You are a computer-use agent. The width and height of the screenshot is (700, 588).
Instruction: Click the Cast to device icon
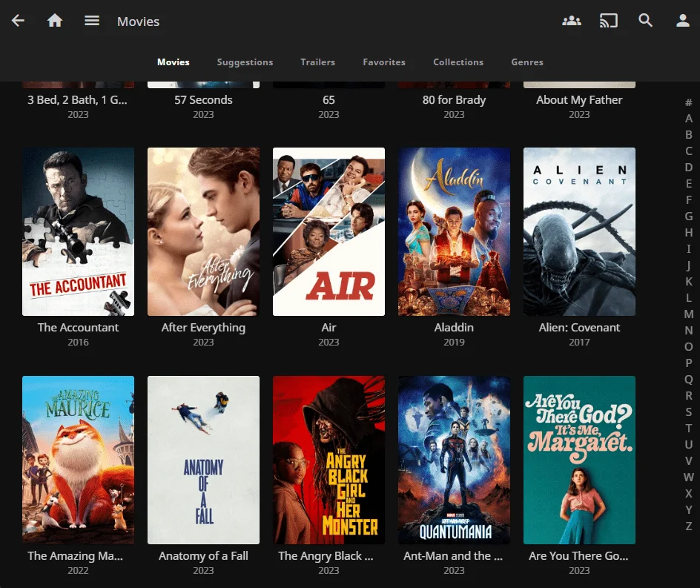pos(609,21)
